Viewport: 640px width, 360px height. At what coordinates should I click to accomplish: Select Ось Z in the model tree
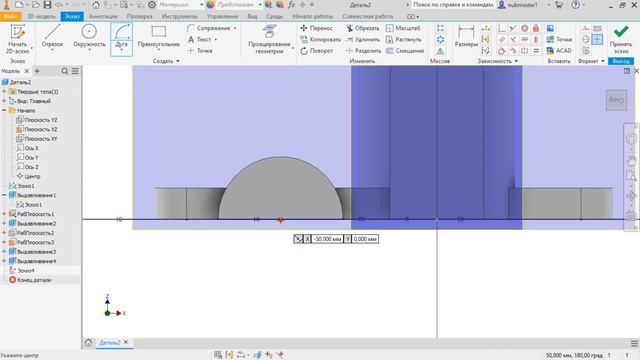28,167
